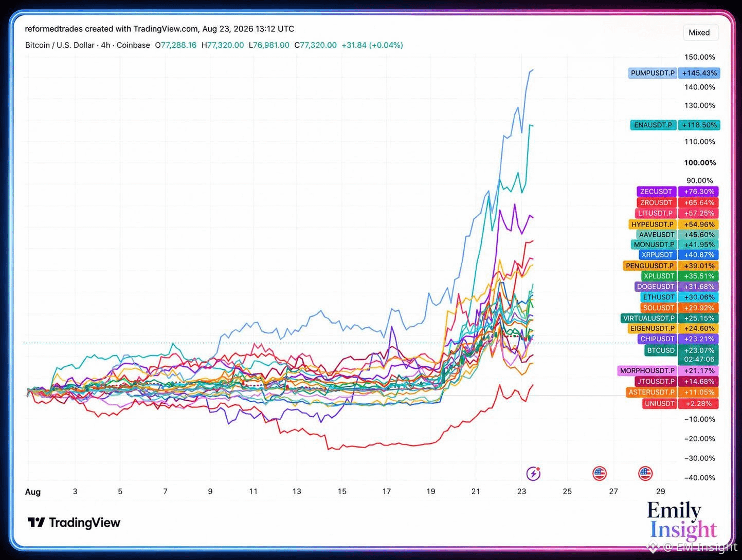Select the VIRTUALUSDT.P symbol label
This screenshot has width=742, height=560.
[x=649, y=318]
